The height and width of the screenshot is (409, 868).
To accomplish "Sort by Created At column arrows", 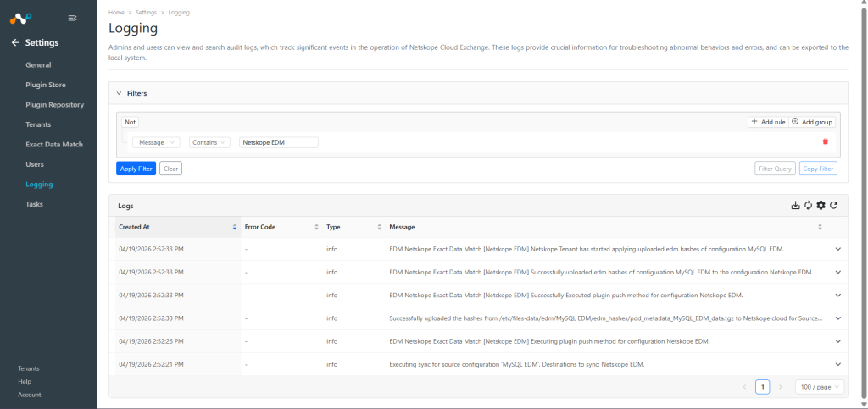I will 235,227.
